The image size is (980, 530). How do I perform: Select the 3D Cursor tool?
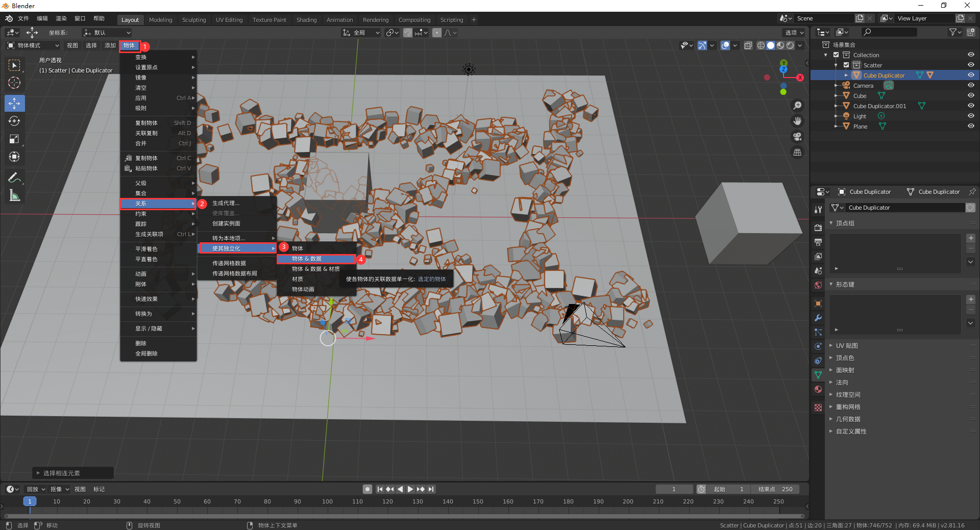tap(14, 83)
